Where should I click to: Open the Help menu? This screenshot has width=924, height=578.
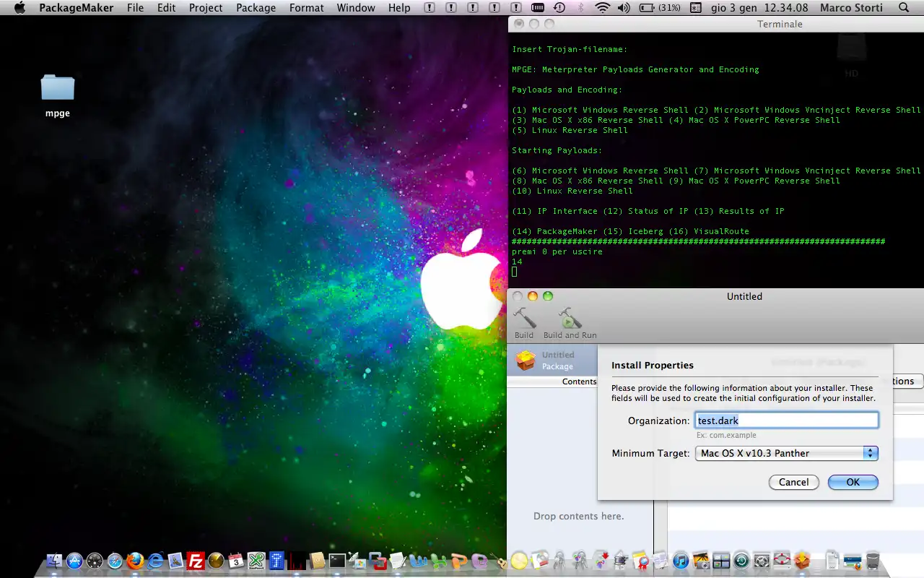[x=399, y=8]
